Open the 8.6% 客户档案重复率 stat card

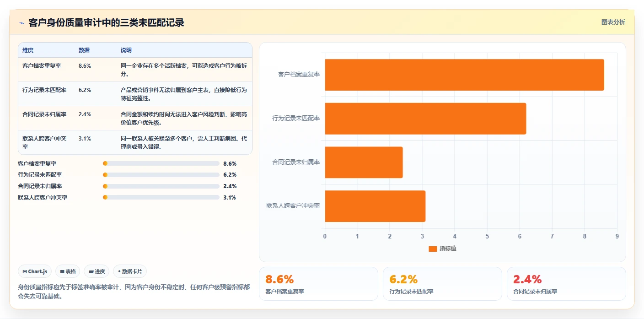click(x=318, y=284)
